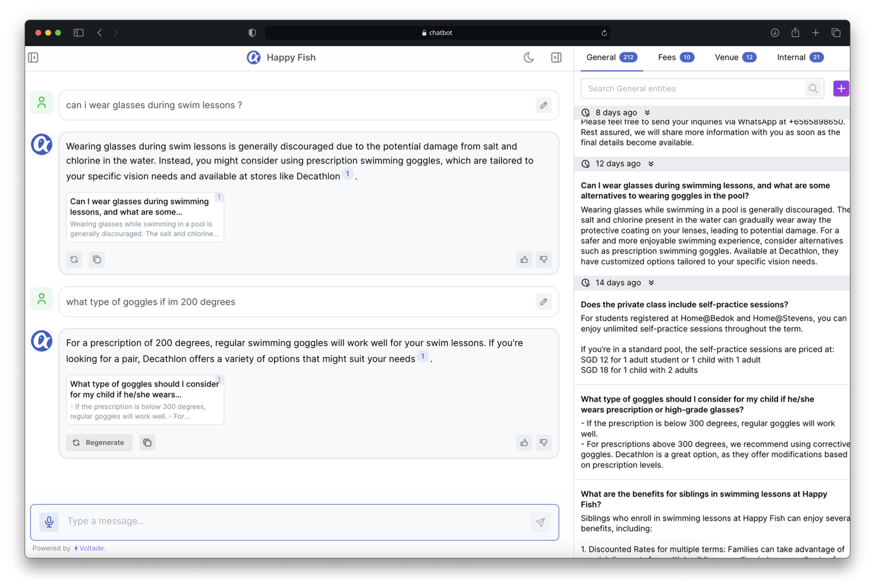Collapse the '14 days ago' group
Viewport: 875px width, 588px height.
point(651,283)
